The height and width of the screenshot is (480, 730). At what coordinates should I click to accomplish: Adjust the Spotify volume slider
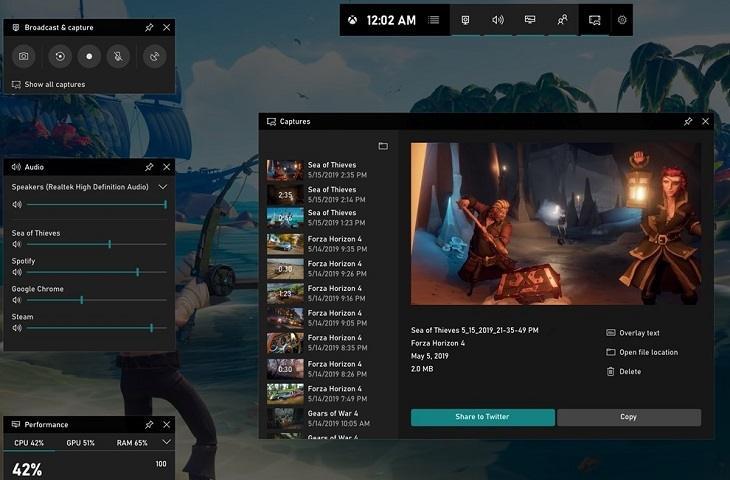97,272
